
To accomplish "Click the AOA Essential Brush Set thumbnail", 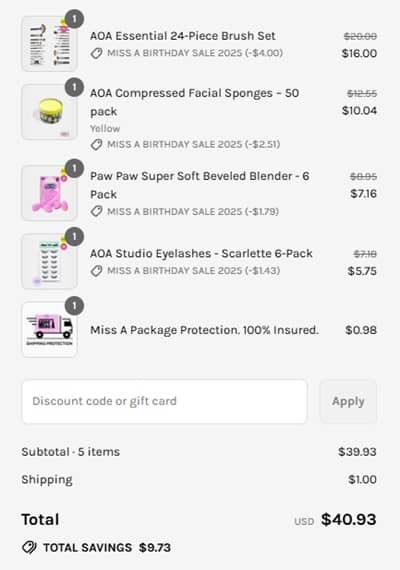I will [49, 44].
